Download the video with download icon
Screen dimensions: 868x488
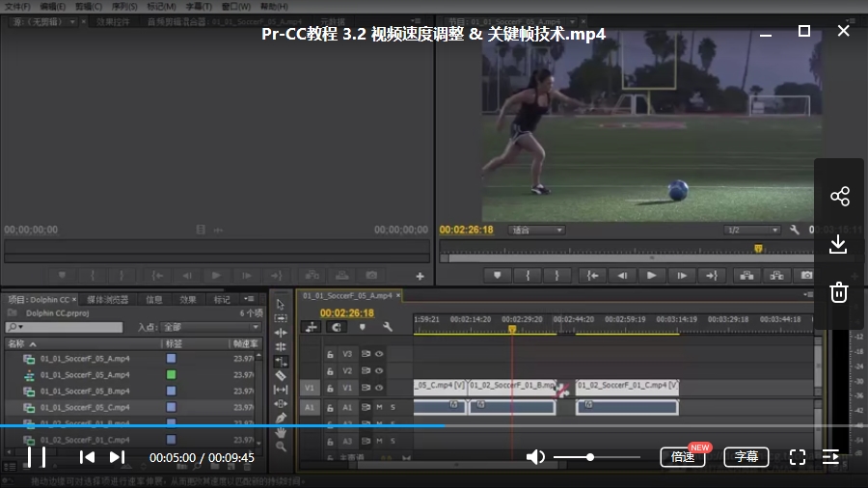[x=839, y=244]
